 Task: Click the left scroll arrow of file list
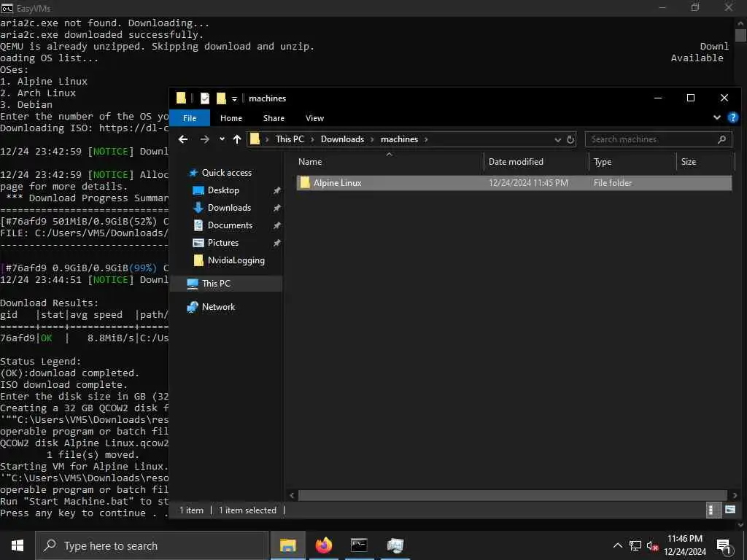[292, 495]
